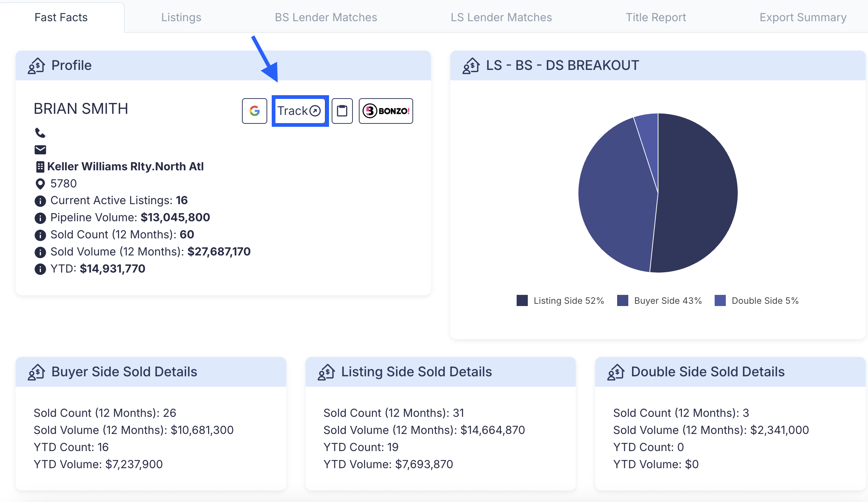This screenshot has width=868, height=502.
Task: Click the info icon beside Current Active Listings
Action: 40,201
